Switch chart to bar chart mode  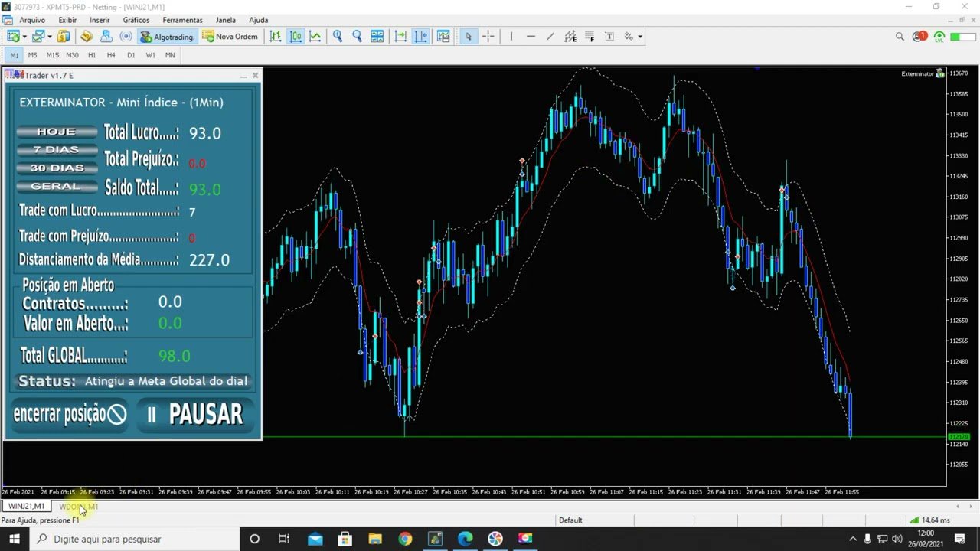point(276,36)
